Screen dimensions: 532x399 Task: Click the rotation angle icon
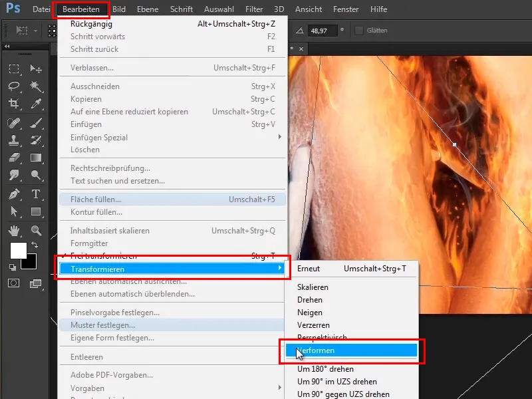300,31
